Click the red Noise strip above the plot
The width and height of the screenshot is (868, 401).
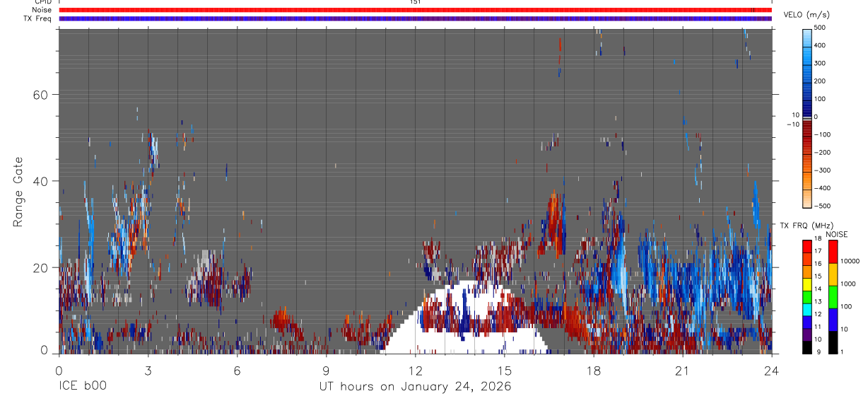(416, 10)
